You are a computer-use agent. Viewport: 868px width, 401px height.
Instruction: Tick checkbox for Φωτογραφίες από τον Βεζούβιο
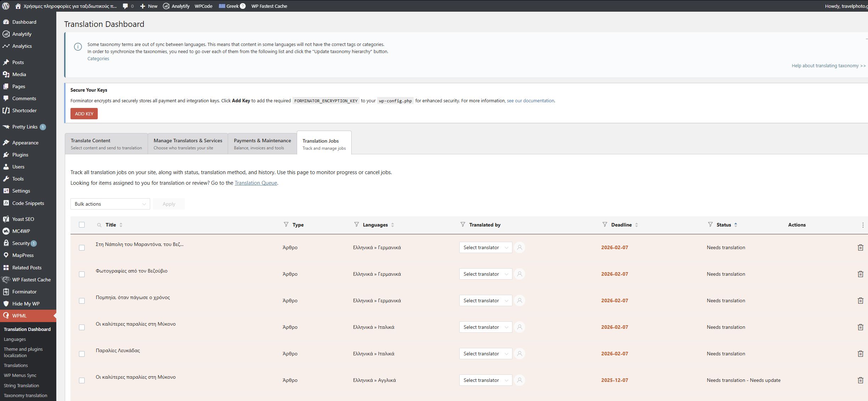[82, 274]
